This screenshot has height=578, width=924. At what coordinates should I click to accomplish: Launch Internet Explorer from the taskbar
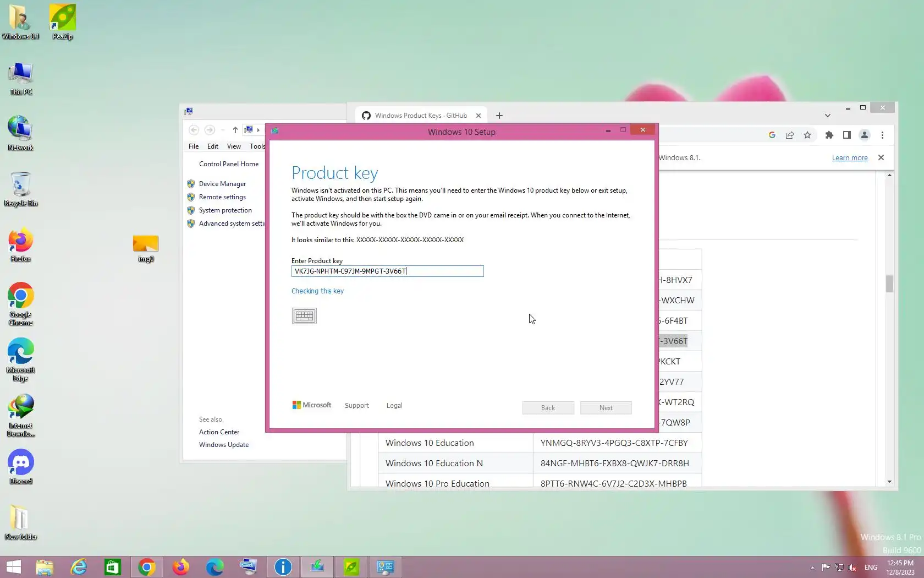(79, 567)
